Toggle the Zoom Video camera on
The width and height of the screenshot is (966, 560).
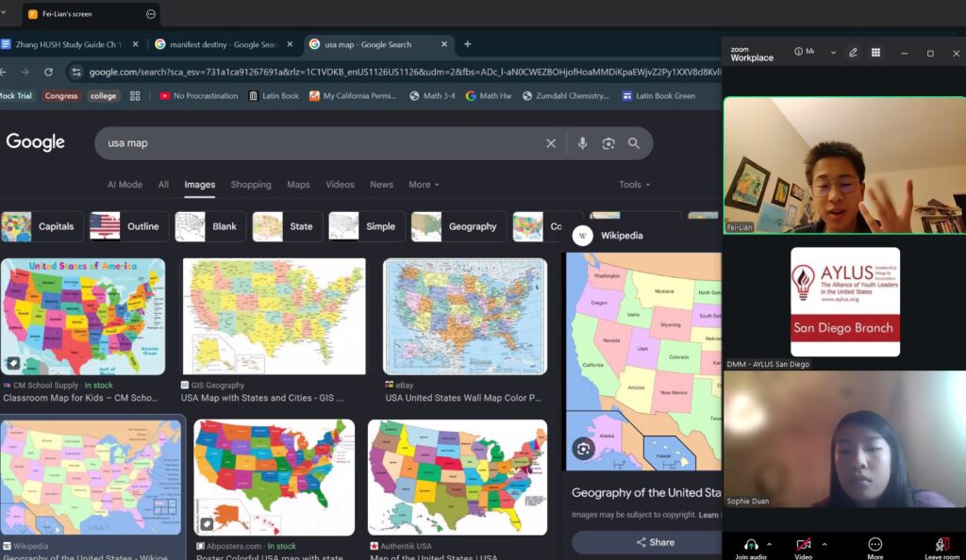click(804, 545)
